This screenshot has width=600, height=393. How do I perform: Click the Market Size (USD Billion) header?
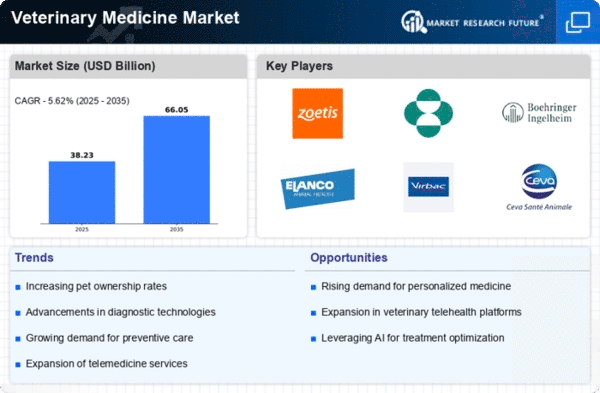pos(85,66)
